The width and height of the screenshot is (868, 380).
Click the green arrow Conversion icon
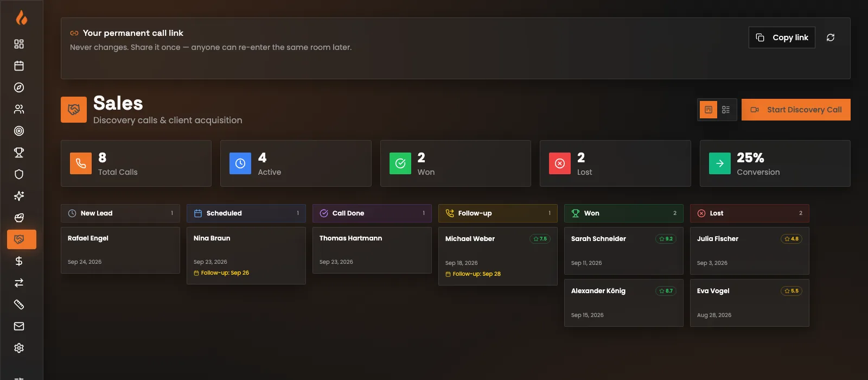[x=720, y=163]
